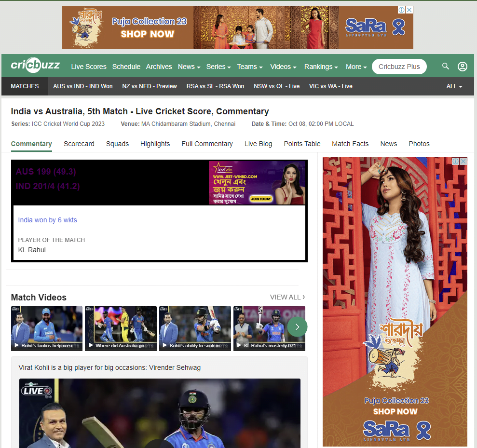Click the green next arrow in Match Videos
Viewport: 477px width, 448px height.
(x=297, y=326)
